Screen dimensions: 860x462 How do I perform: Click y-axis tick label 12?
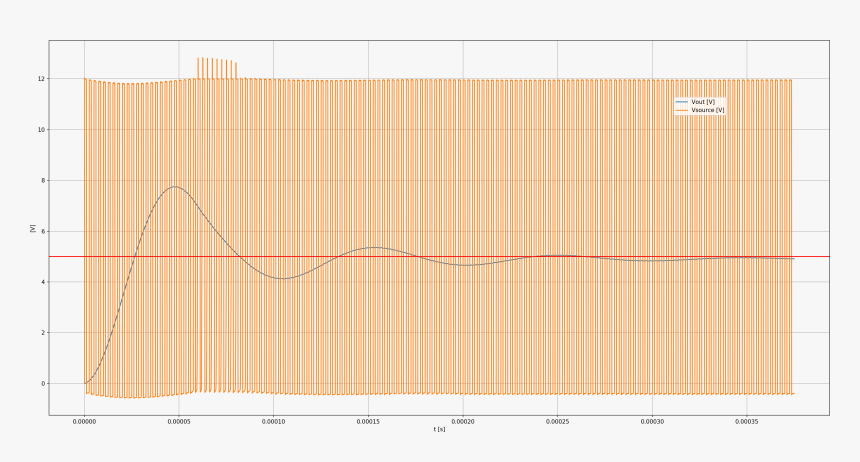[x=42, y=79]
